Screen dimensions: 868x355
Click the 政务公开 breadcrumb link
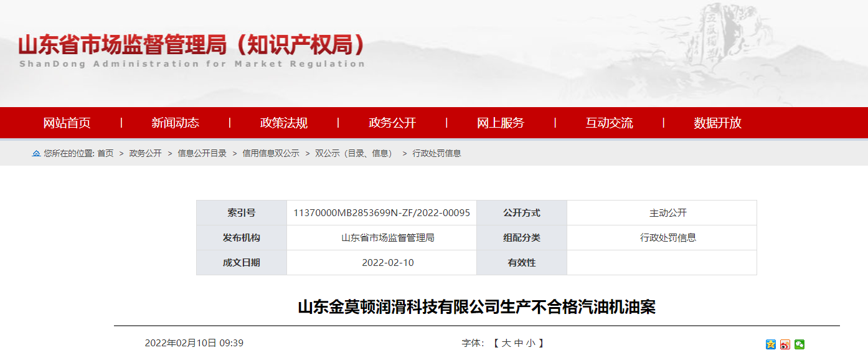pos(145,153)
